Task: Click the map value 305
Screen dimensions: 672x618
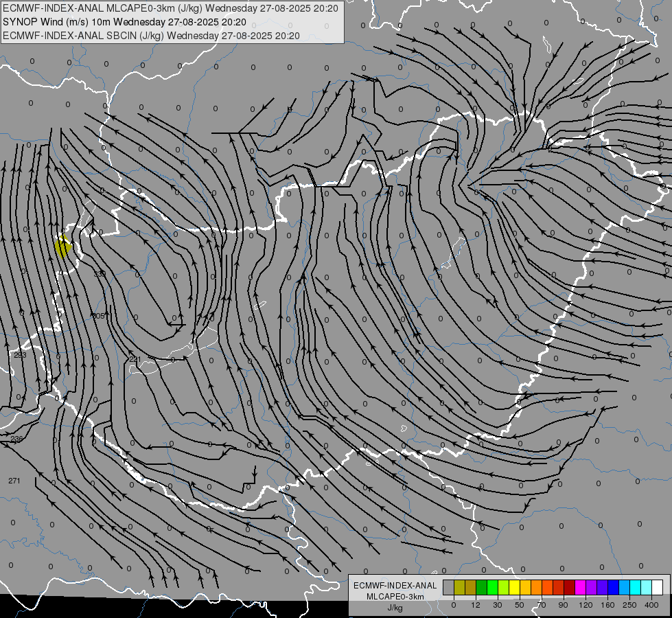Action: tap(99, 316)
